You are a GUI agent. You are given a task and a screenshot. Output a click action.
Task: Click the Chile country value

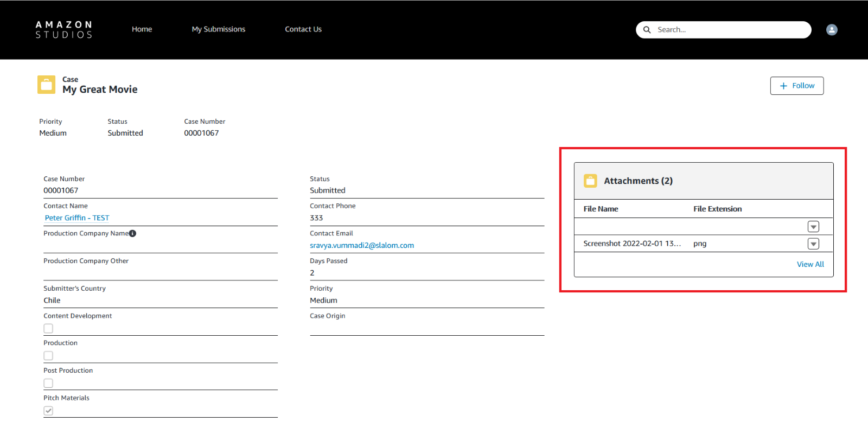click(x=52, y=300)
